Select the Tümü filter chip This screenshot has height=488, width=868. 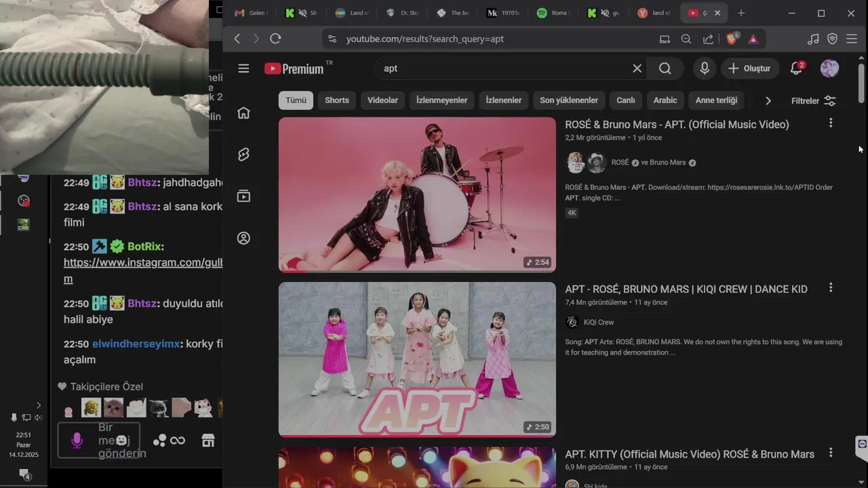pos(296,100)
